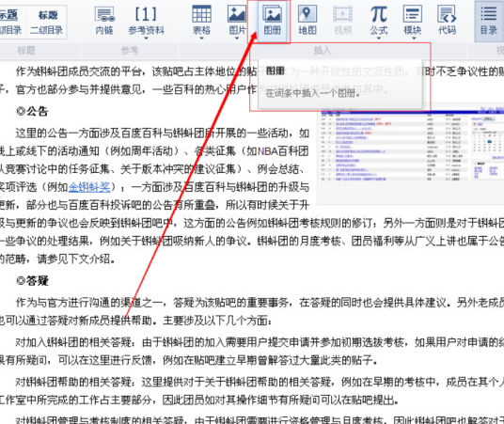Open the 金蝌蚪奖 hyperlink
This screenshot has width=504, height=424.
coord(89,187)
